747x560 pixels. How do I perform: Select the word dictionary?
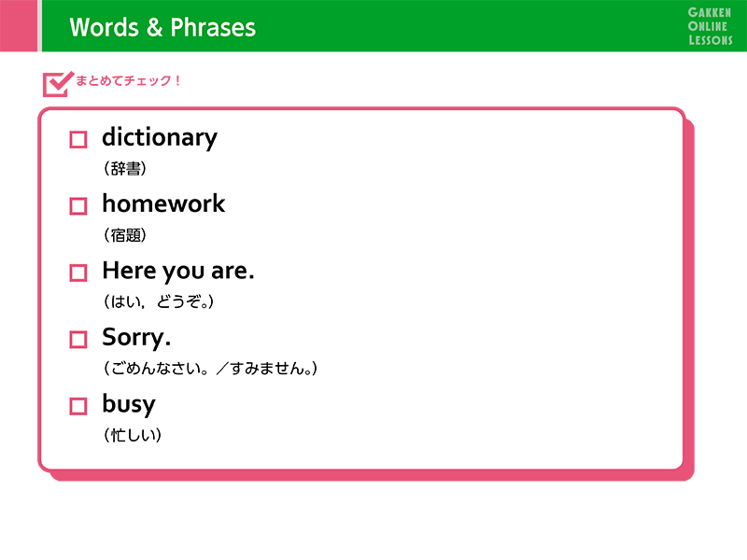[x=160, y=137]
